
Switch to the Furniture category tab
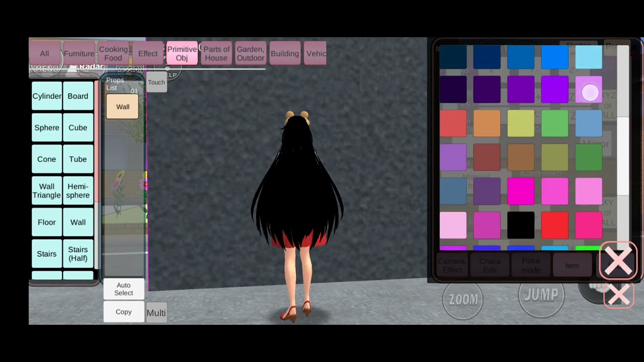(79, 53)
